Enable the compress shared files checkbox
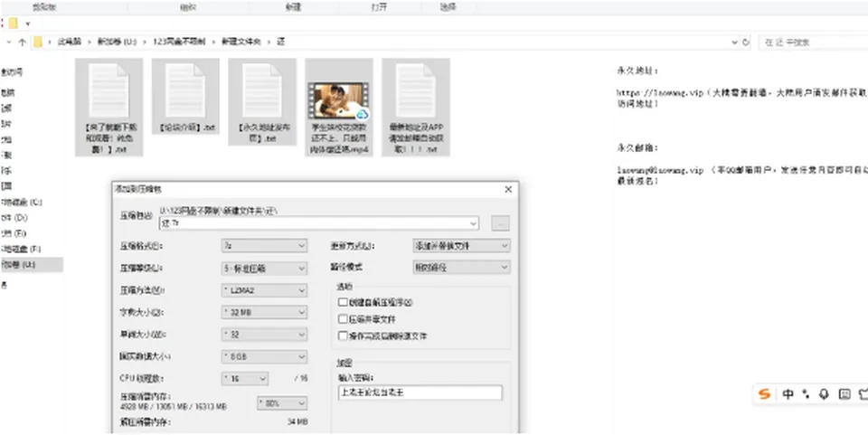 point(344,319)
